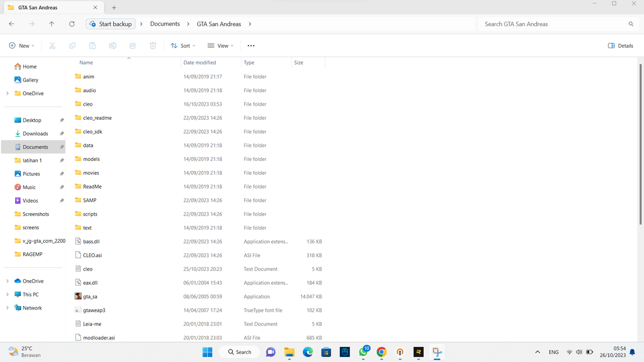Unpin Downloads from quick access
This screenshot has height=362, width=644.
tap(62, 134)
